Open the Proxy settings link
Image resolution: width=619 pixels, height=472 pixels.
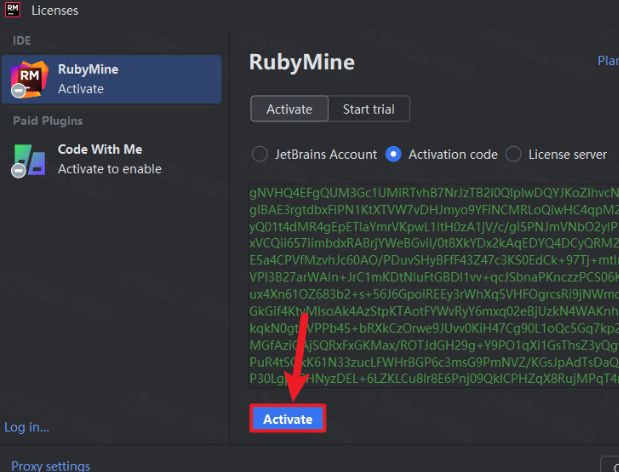51,466
